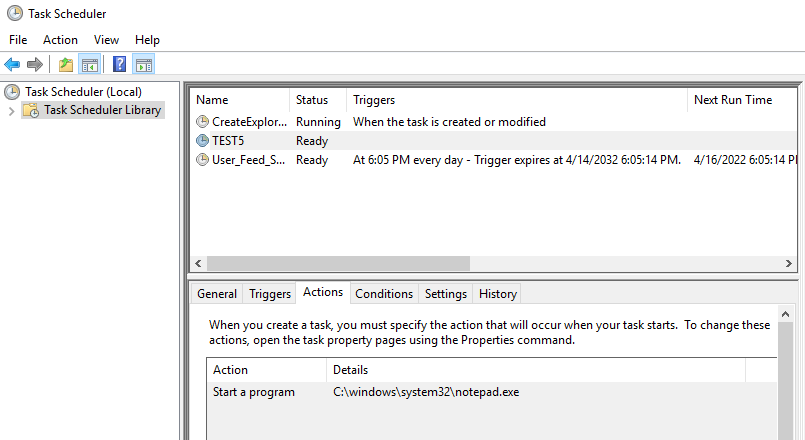
Task: Sort tasks by the Triggers column header
Action: (x=517, y=100)
